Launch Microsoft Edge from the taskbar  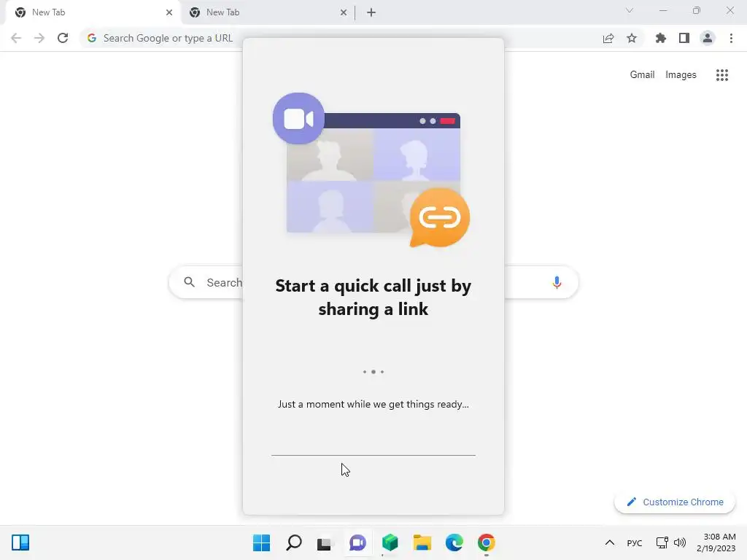click(454, 542)
